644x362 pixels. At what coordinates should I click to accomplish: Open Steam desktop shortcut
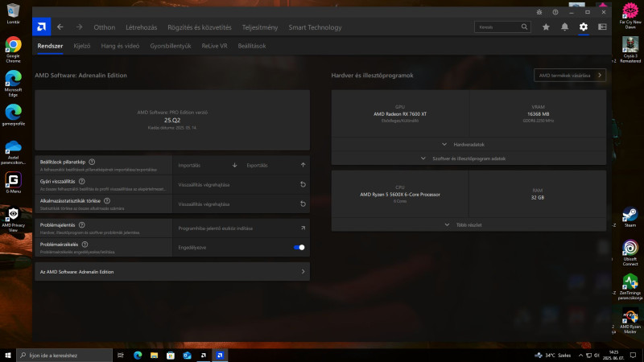(x=630, y=217)
